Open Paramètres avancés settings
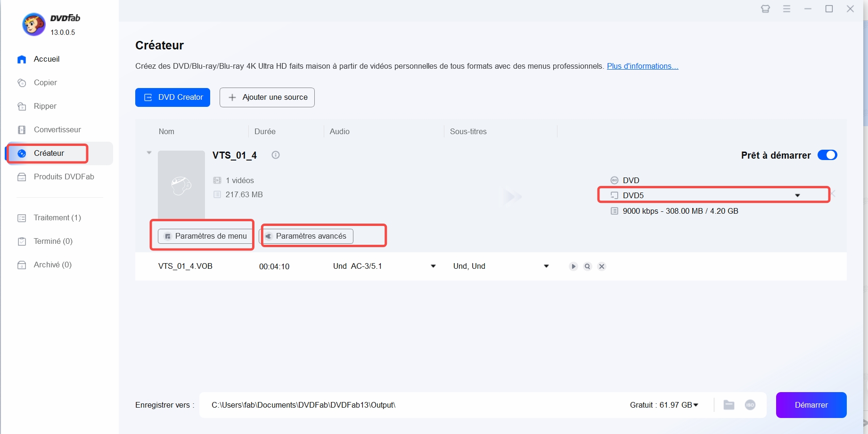Screen dimensions: 868x434 point(306,236)
